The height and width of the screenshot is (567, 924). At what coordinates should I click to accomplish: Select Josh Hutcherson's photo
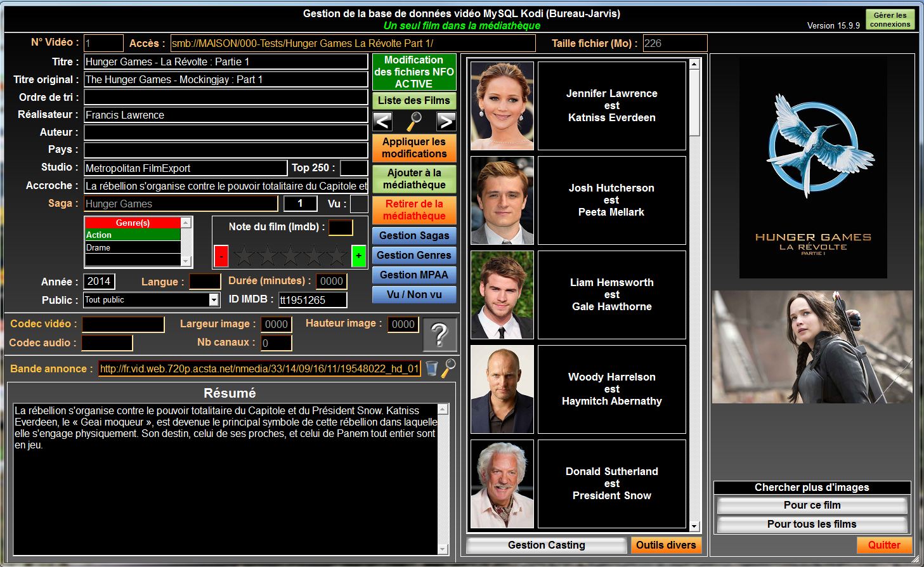click(502, 200)
